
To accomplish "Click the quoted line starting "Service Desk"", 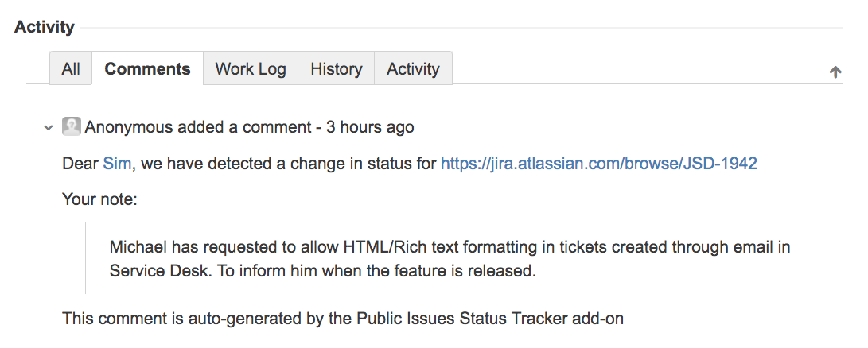I will tap(322, 271).
